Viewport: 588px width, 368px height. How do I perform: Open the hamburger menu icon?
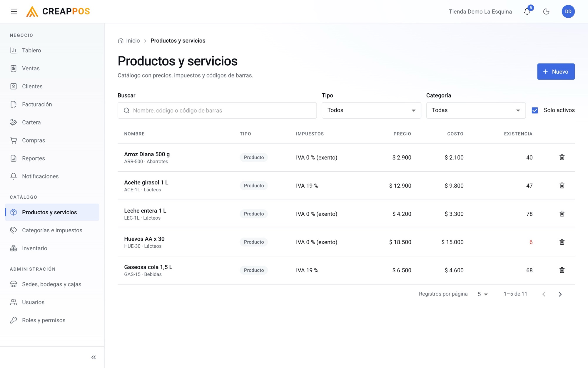(x=14, y=11)
